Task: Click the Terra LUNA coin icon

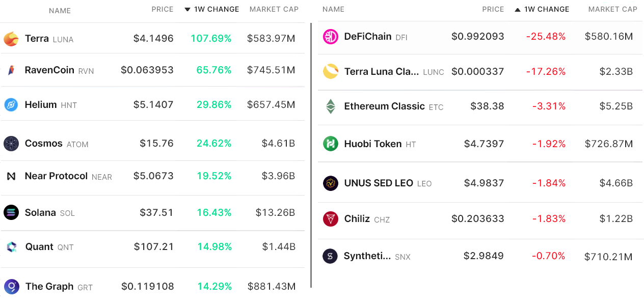Action: tap(11, 39)
